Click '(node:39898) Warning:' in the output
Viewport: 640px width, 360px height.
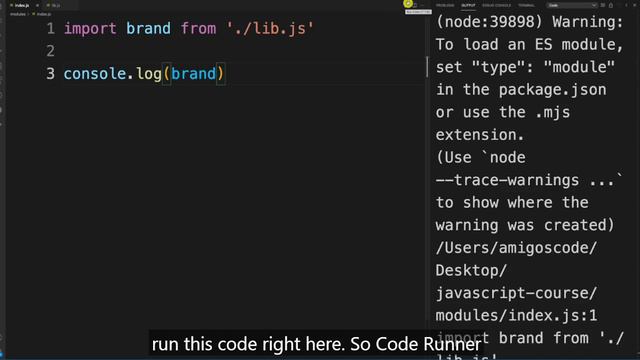[x=529, y=22]
